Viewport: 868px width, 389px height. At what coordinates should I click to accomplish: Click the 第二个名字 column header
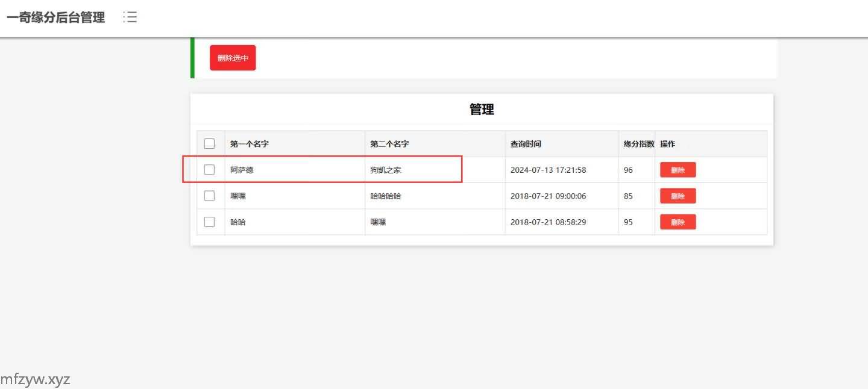pyautogui.click(x=389, y=144)
